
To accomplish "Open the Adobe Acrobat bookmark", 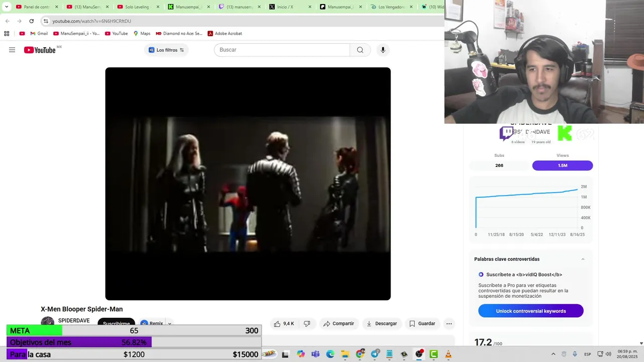I will pyautogui.click(x=225, y=34).
